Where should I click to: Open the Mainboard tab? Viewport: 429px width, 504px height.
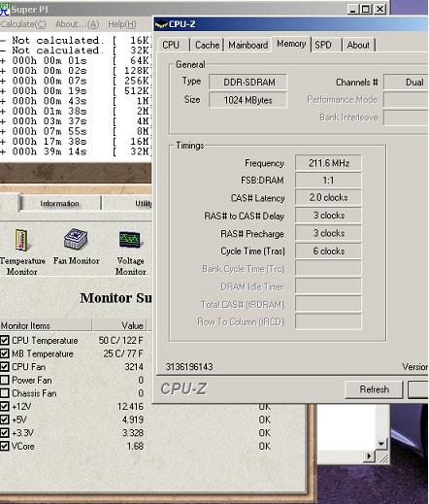(247, 45)
